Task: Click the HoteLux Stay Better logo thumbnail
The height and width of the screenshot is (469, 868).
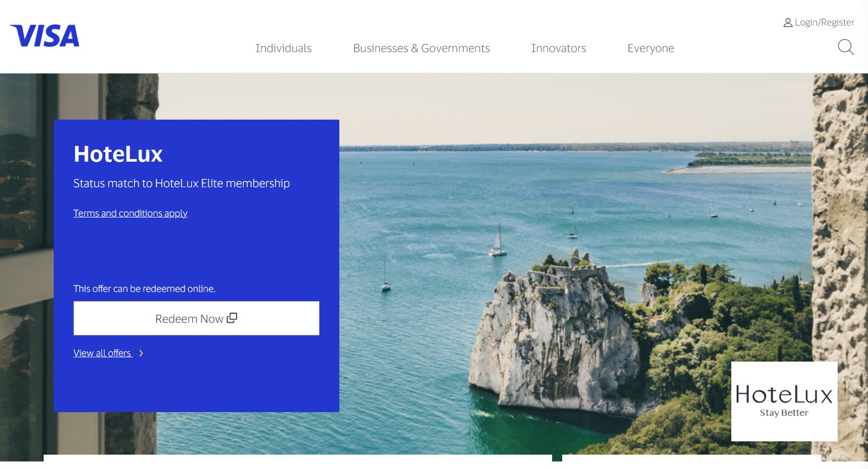Action: [784, 401]
